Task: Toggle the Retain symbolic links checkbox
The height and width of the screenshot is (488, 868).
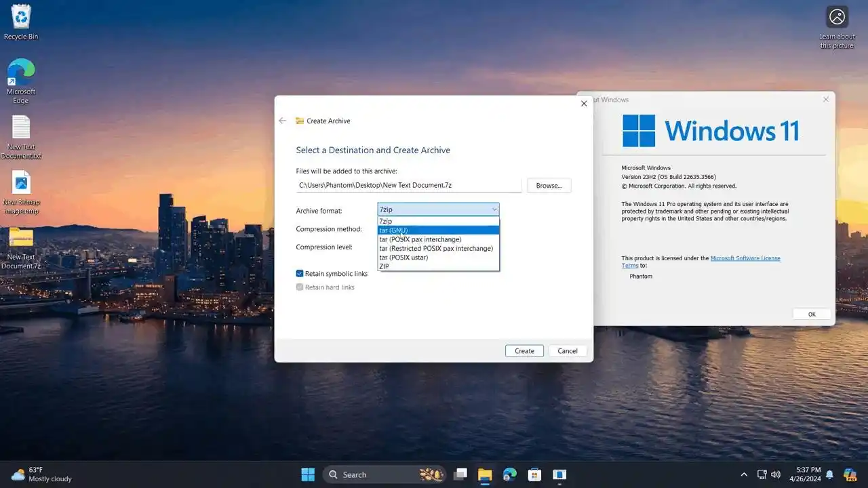Action: click(300, 274)
